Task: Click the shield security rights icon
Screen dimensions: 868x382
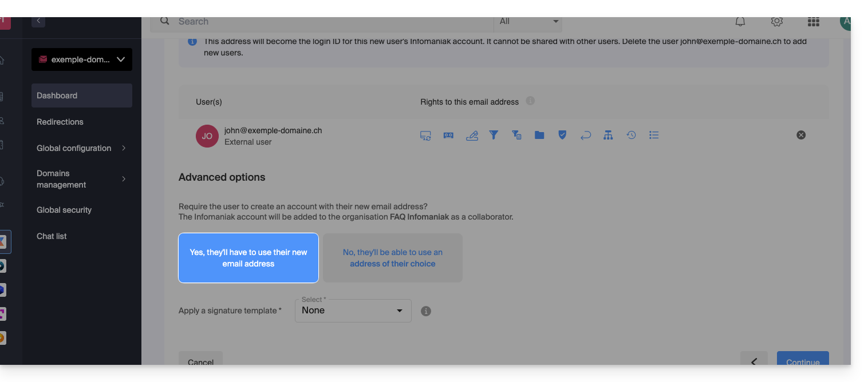Action: pyautogui.click(x=562, y=135)
